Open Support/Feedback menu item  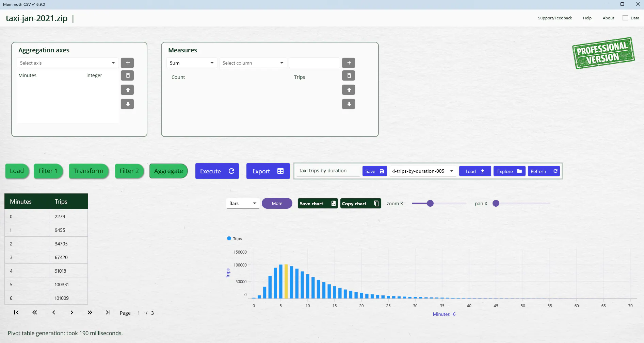pyautogui.click(x=555, y=18)
